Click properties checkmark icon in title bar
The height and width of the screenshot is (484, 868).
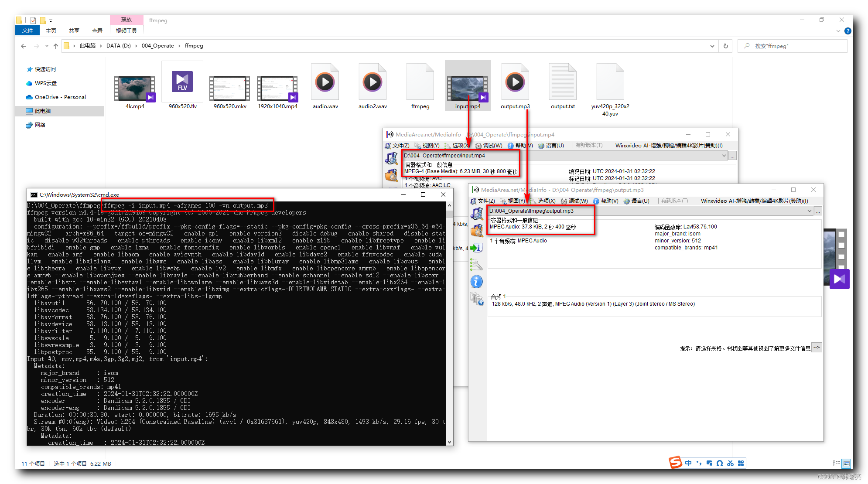[33, 20]
